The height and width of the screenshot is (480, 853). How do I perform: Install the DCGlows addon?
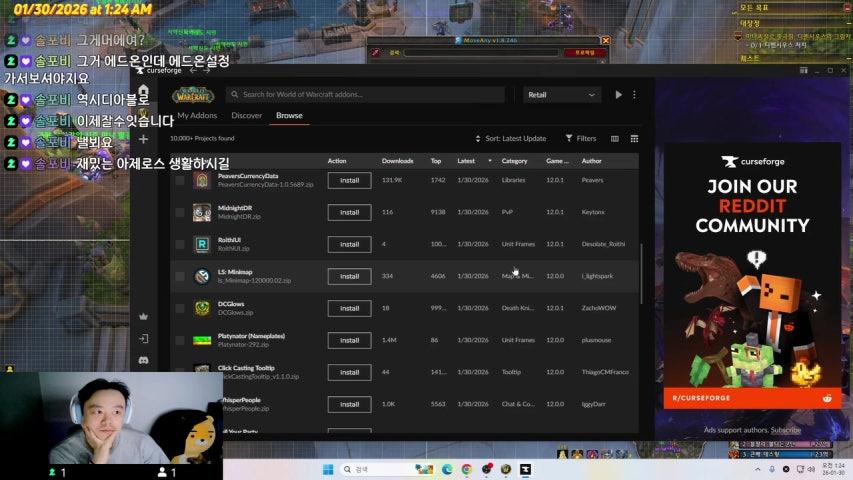coord(349,308)
